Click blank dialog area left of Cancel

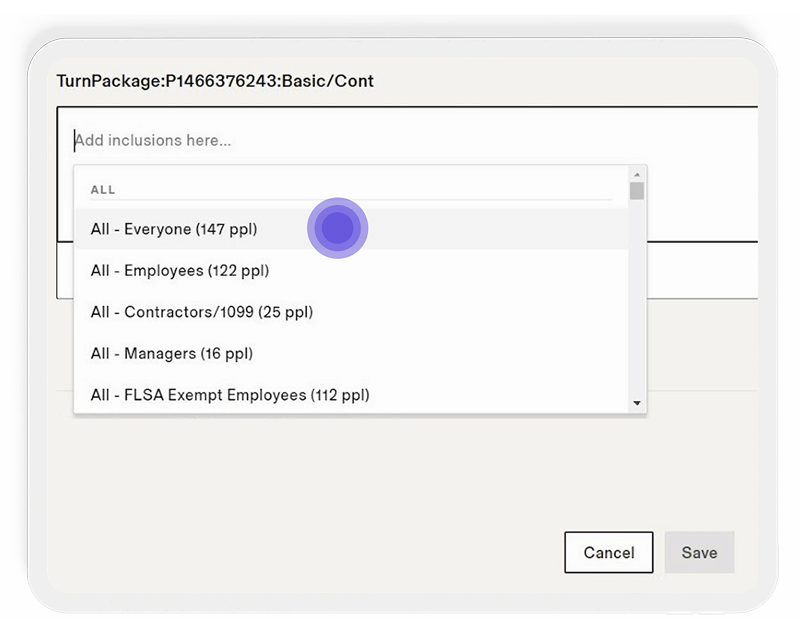click(x=300, y=552)
